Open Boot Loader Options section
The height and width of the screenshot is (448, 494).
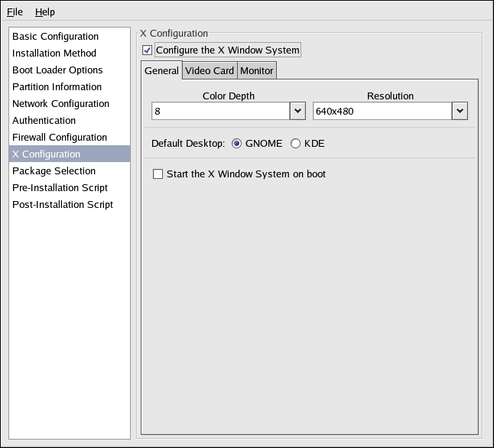click(x=57, y=70)
